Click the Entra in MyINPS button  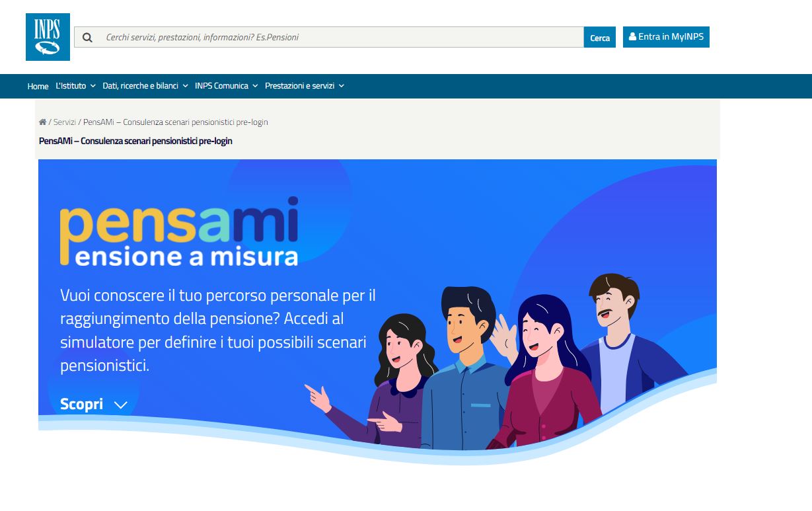(x=666, y=37)
